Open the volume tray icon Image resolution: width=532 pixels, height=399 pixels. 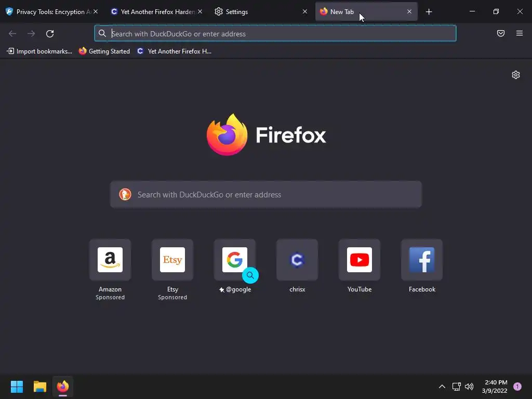469,387
